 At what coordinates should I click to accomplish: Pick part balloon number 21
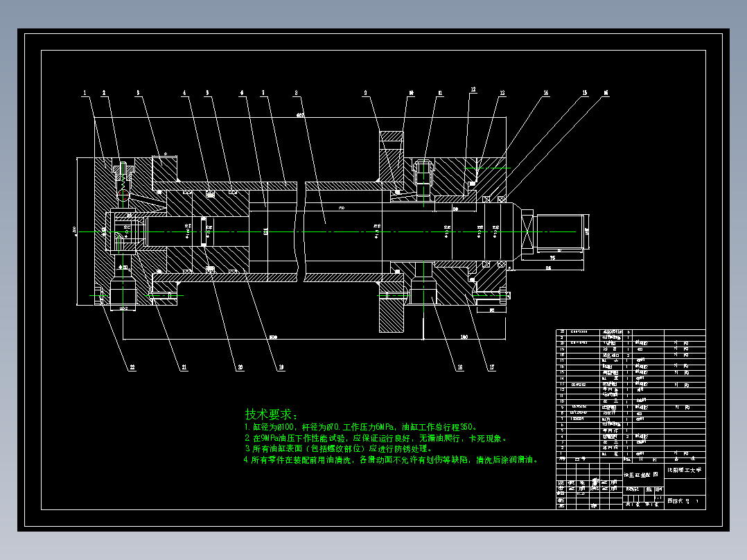[184, 367]
